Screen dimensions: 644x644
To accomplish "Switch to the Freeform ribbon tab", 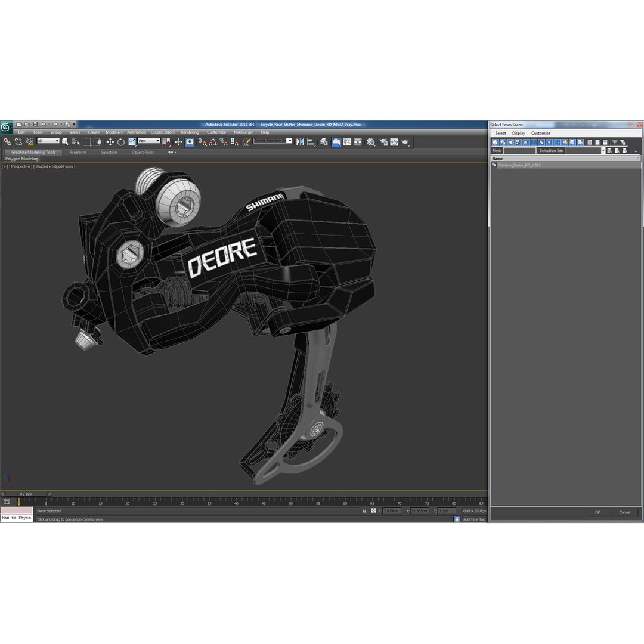I will [x=78, y=153].
